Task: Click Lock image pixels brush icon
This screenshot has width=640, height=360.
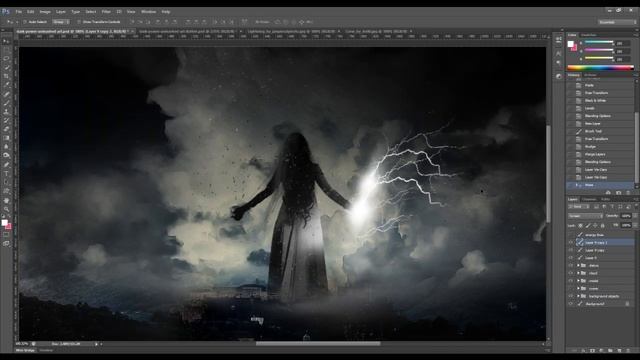Action: [x=588, y=225]
